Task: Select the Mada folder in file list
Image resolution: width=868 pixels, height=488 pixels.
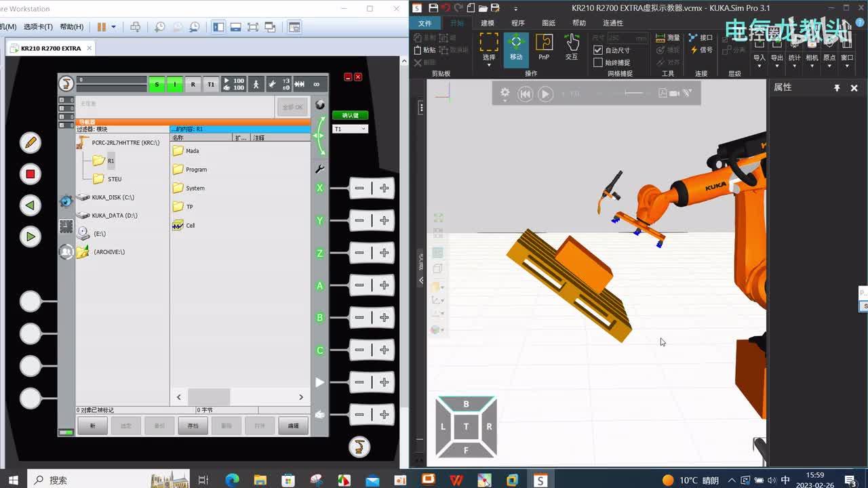Action: (x=186, y=150)
